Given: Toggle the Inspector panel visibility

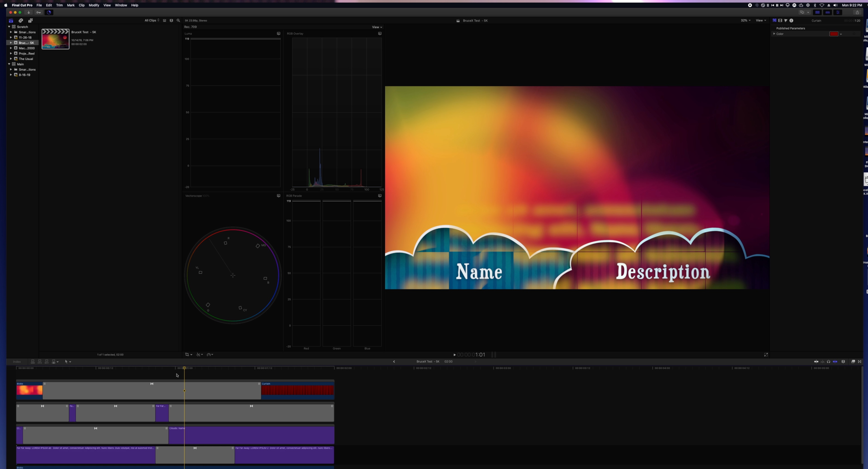Looking at the screenshot, I should pos(838,12).
